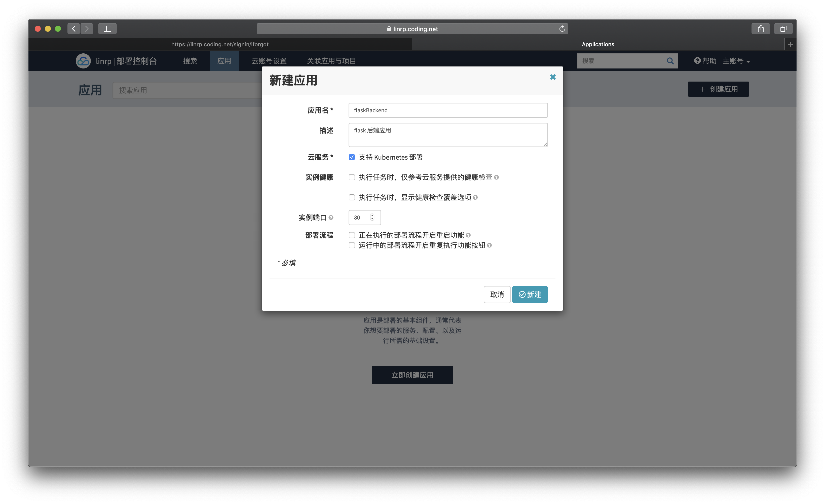
Task: Click help icon after 健康检查覆盖选项
Action: click(475, 198)
